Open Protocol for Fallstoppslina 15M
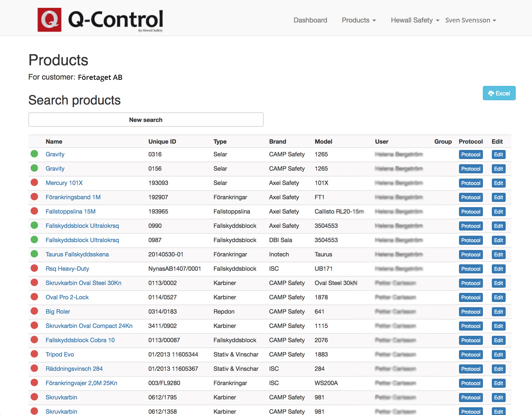The height and width of the screenshot is (415, 532). [470, 212]
